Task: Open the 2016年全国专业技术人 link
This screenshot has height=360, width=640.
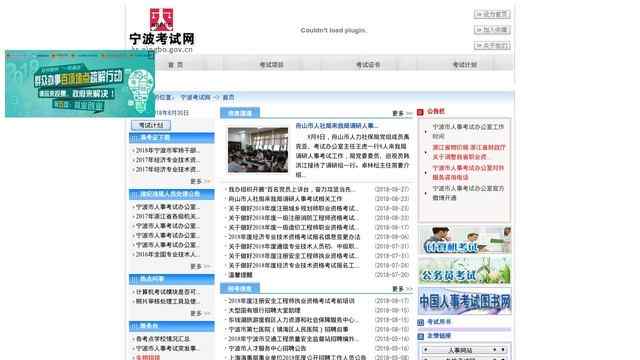Action: [x=167, y=254]
